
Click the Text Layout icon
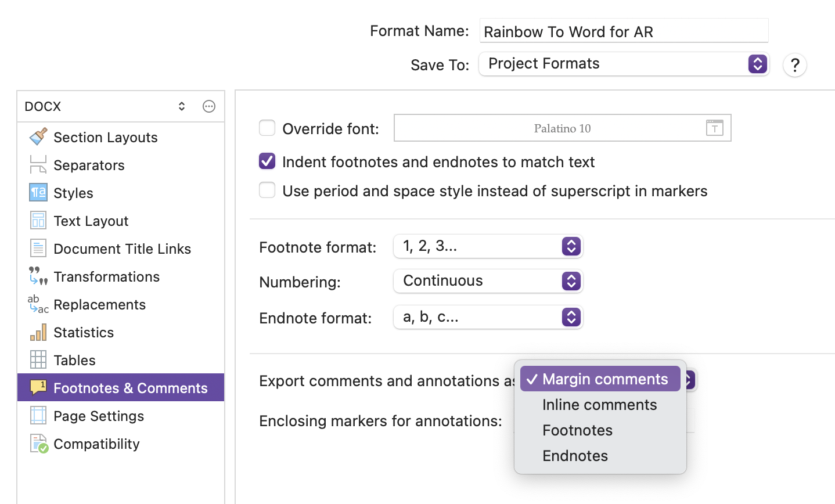tap(38, 221)
